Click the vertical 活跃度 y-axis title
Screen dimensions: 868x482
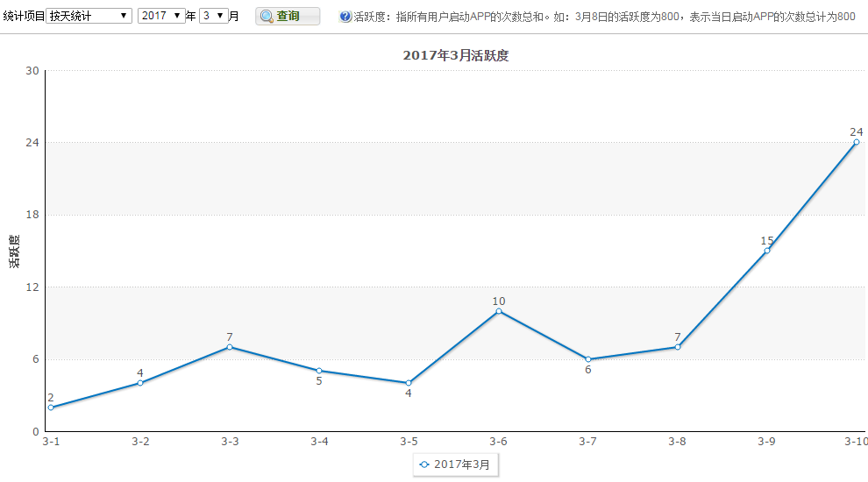pyautogui.click(x=15, y=252)
